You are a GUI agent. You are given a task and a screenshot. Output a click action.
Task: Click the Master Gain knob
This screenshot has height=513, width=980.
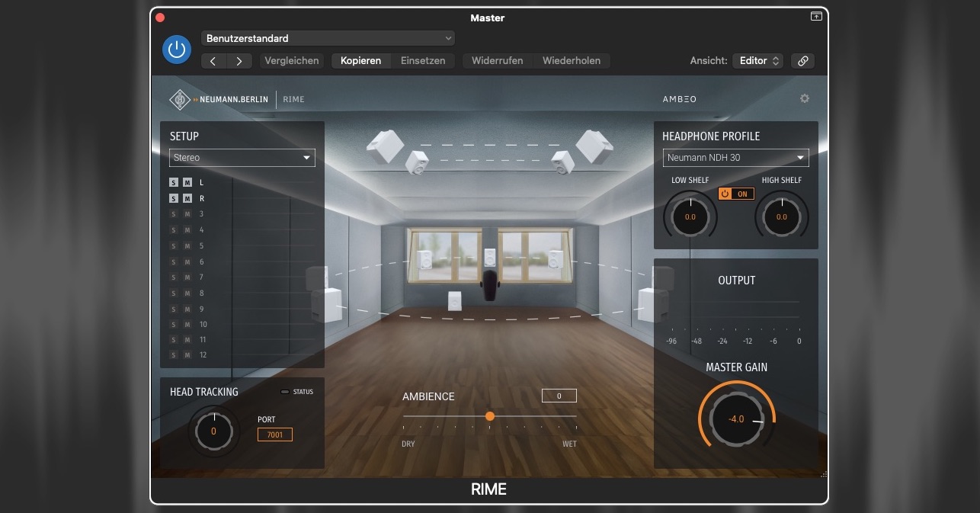(737, 418)
